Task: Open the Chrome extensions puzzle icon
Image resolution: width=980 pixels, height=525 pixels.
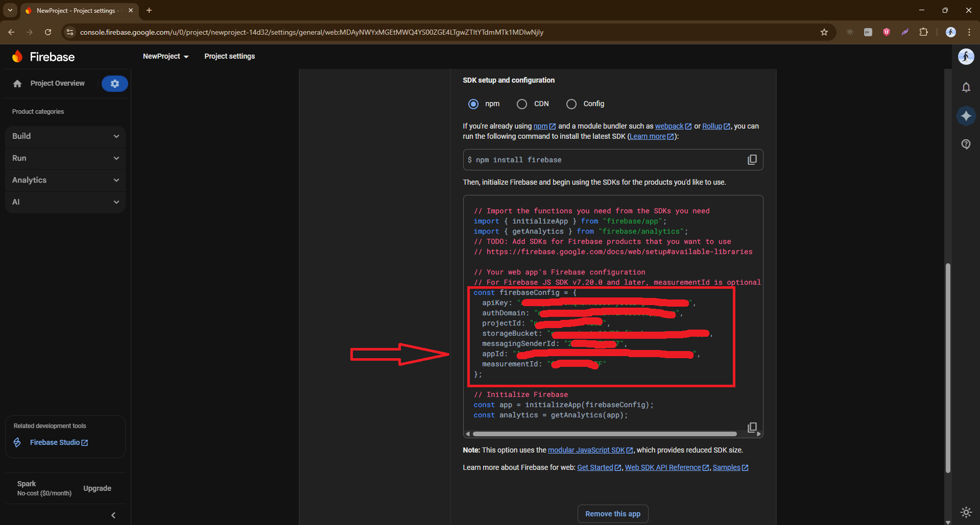Action: [x=923, y=32]
